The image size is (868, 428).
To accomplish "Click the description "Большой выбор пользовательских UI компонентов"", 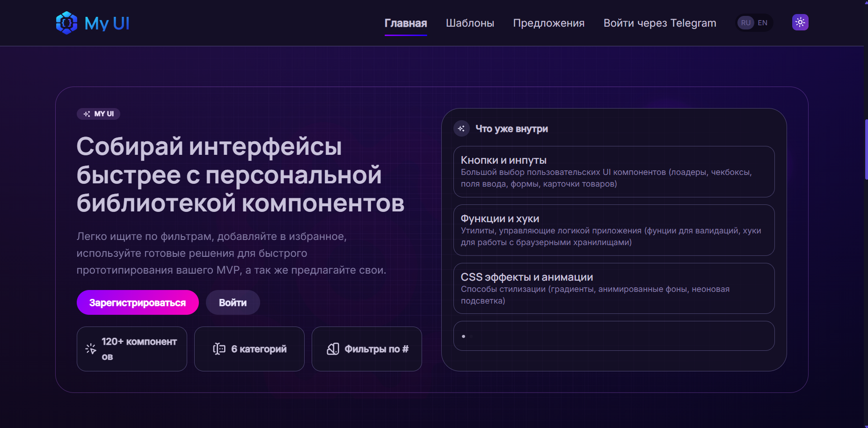I will tap(606, 178).
